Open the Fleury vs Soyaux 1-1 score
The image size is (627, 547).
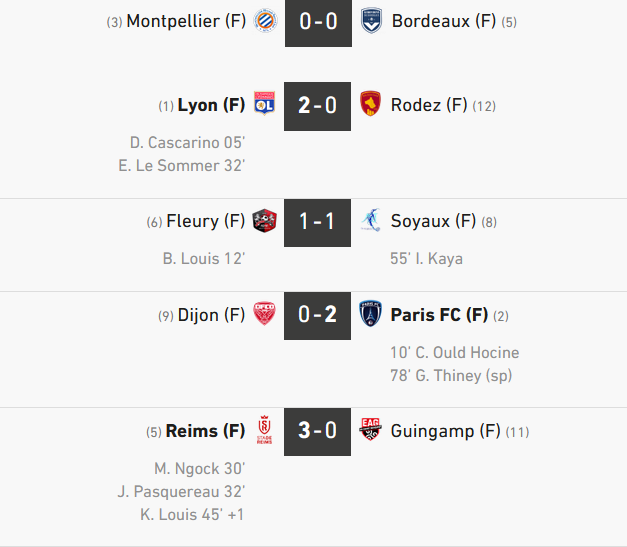(318, 222)
